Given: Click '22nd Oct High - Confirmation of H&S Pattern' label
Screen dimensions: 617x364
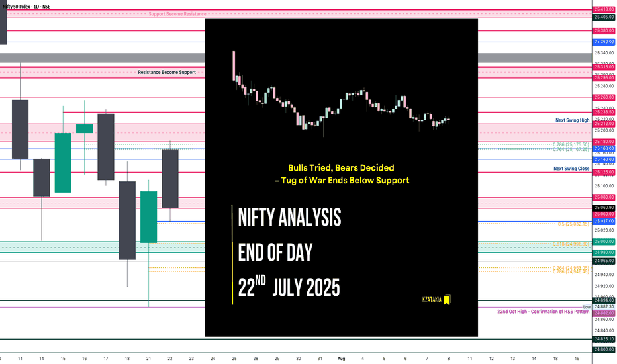Looking at the screenshot, I should click(543, 312).
